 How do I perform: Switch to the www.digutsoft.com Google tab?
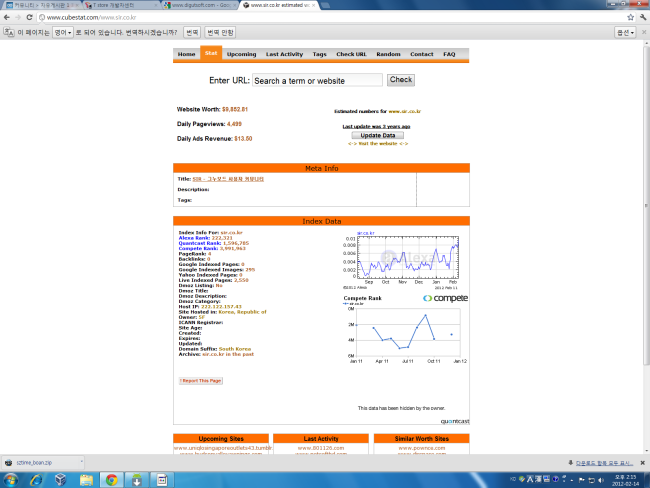[x=200, y=5]
